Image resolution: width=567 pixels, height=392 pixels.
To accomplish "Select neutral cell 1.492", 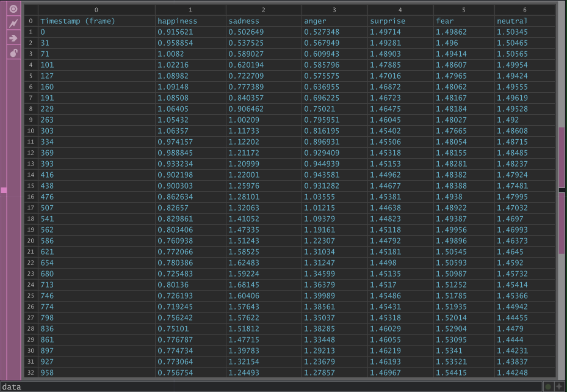I will 525,120.
